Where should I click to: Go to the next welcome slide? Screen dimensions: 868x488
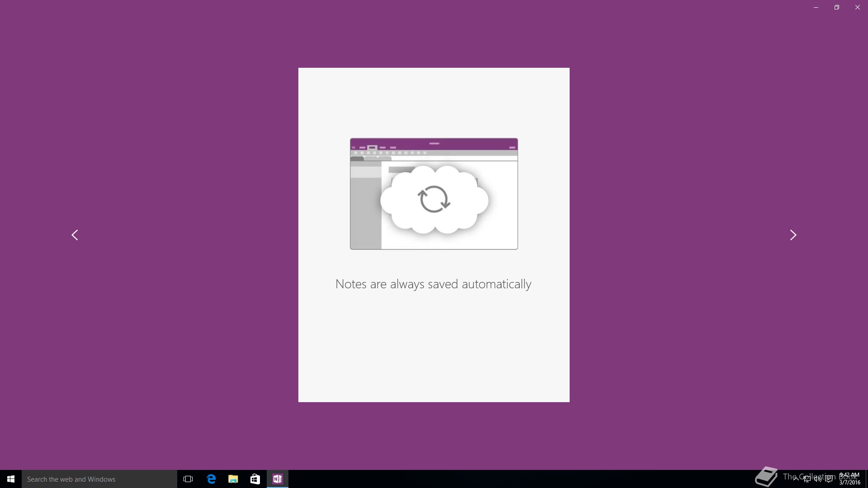tap(793, 235)
